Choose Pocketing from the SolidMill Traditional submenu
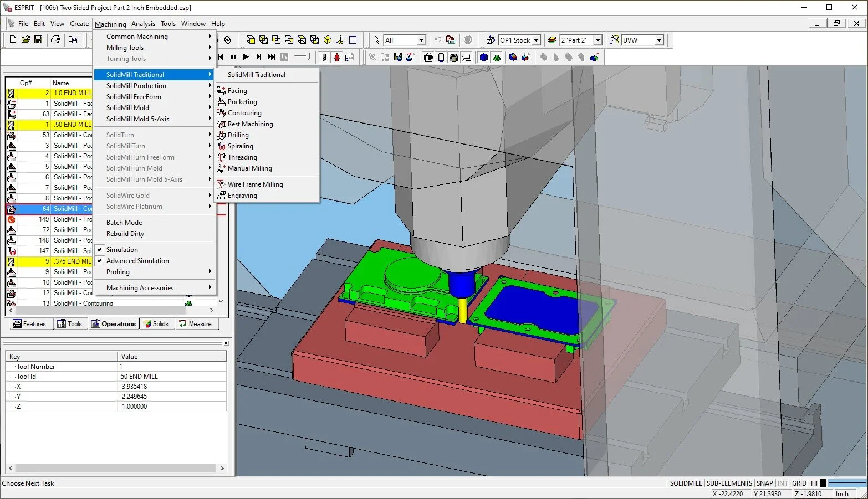Viewport: 868px width, 499px height. pos(268,102)
